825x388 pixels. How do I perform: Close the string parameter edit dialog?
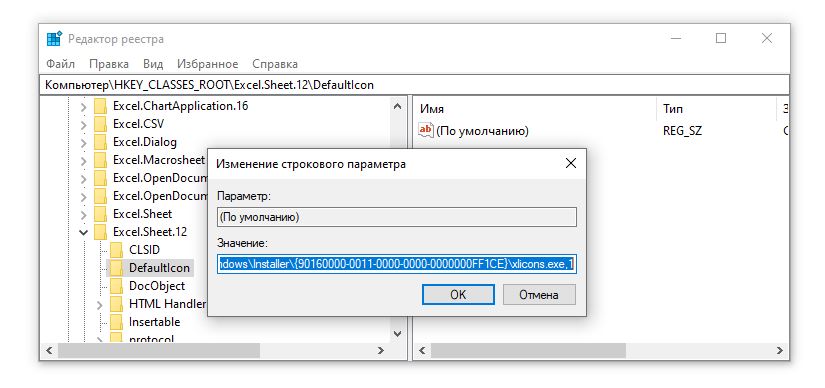tap(570, 164)
